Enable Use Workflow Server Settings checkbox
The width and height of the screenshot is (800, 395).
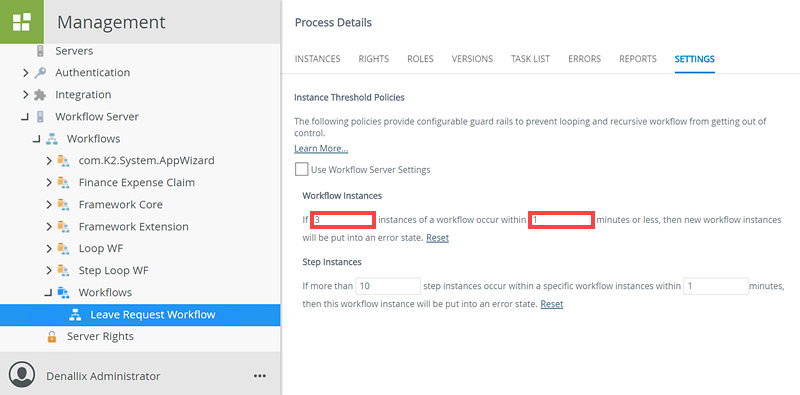tap(302, 169)
